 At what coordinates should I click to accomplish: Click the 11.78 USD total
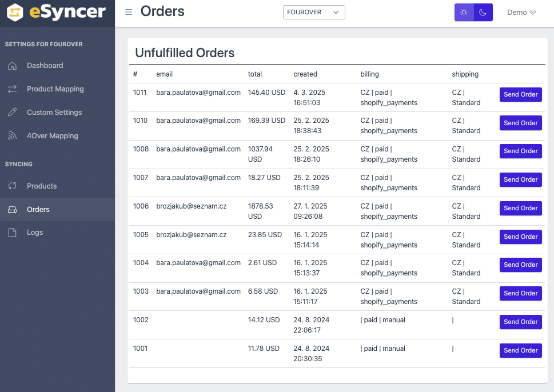click(x=264, y=349)
